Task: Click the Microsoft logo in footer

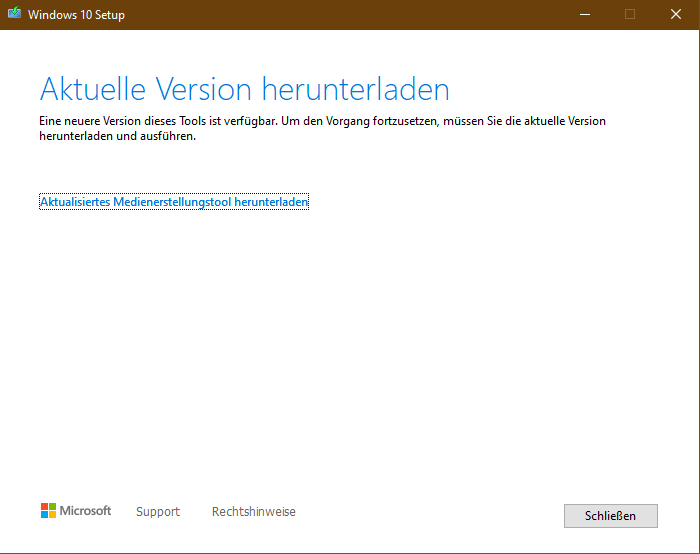Action: pyautogui.click(x=76, y=511)
